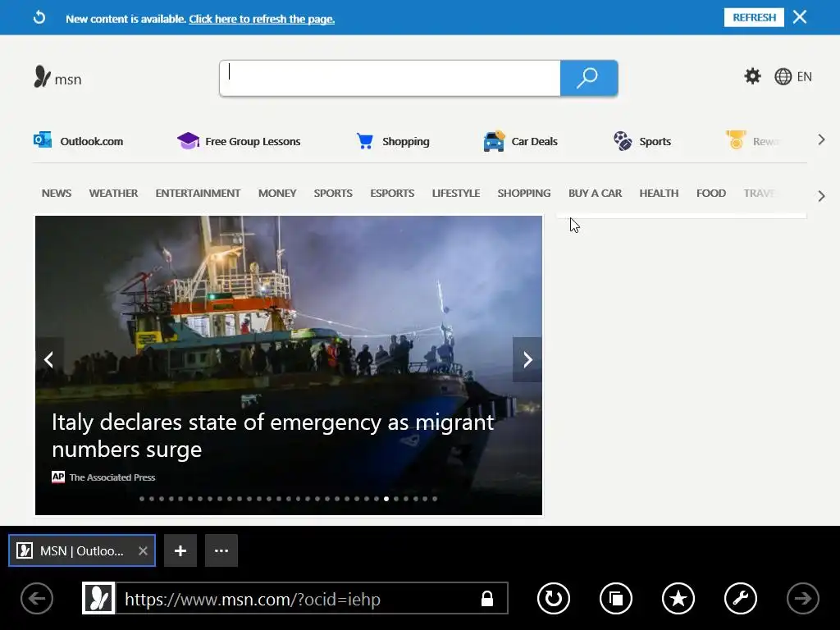The image size is (840, 630).
Task: Advance to next carousel story
Action: [527, 359]
